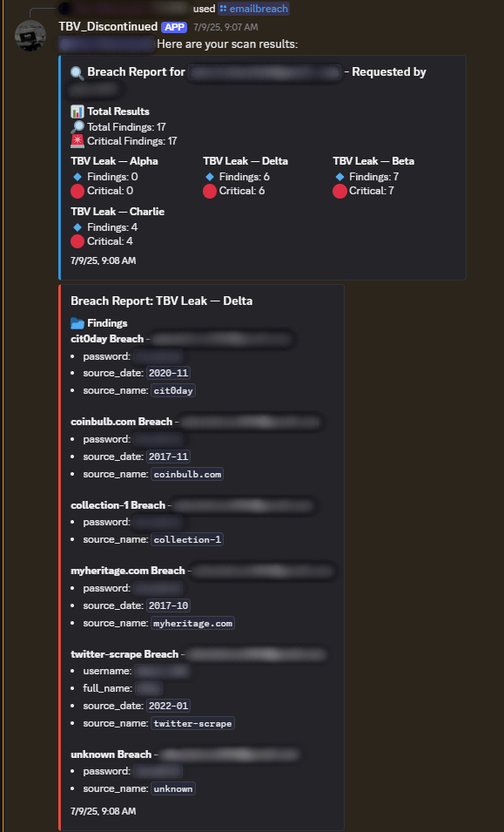Viewport: 504px width, 832px height.
Task: Open the TBV_Discontinued bot avatar
Action: [30, 36]
